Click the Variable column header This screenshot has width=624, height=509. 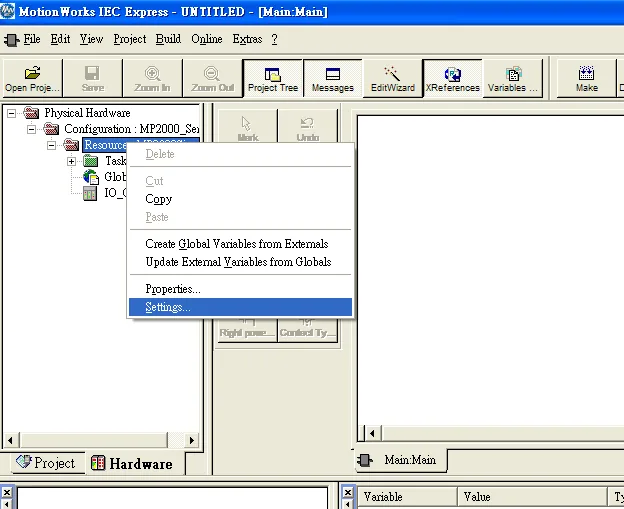[x=407, y=497]
